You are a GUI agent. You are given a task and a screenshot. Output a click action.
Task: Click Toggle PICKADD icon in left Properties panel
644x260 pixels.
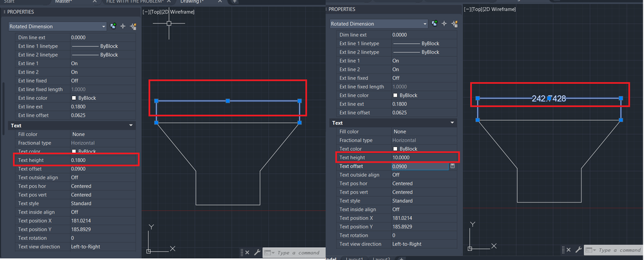click(113, 26)
